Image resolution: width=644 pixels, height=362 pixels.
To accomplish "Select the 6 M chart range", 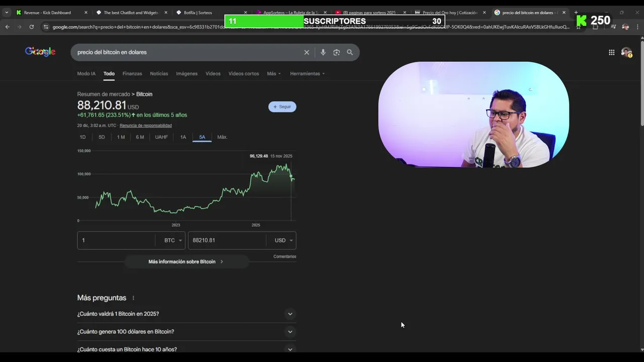I will 140,137.
